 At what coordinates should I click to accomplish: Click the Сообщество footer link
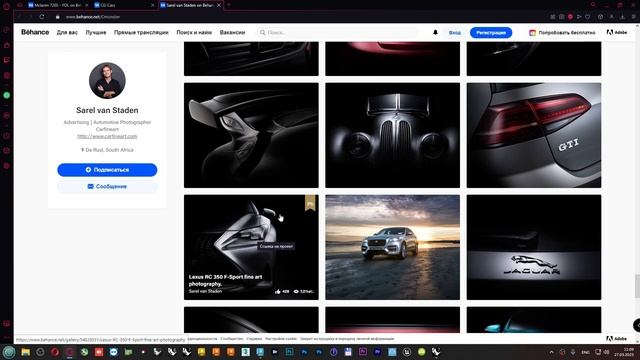(231, 339)
